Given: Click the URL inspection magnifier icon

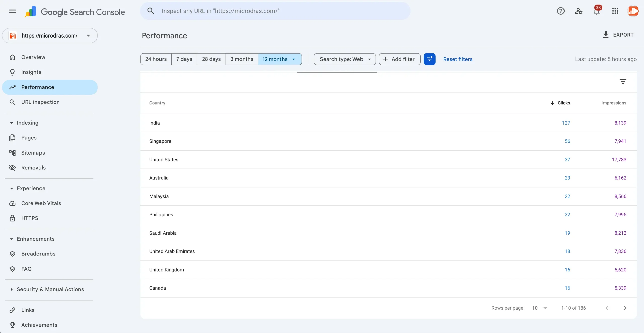Looking at the screenshot, I should 12,102.
